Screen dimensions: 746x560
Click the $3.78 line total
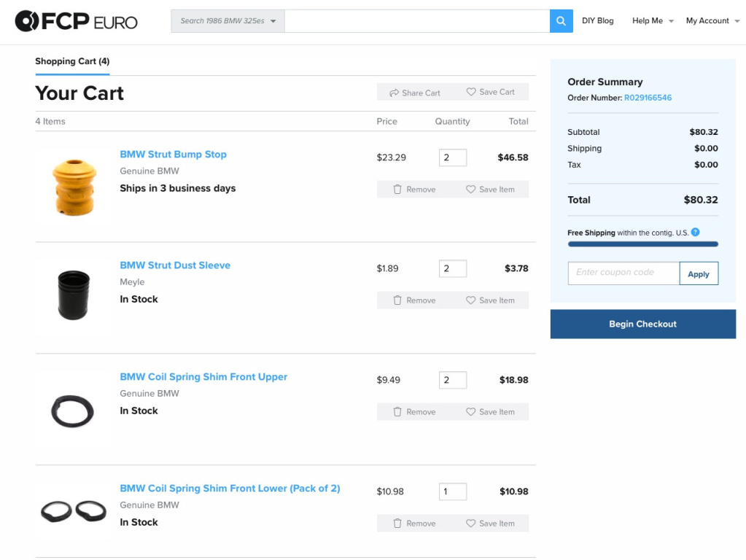click(516, 268)
